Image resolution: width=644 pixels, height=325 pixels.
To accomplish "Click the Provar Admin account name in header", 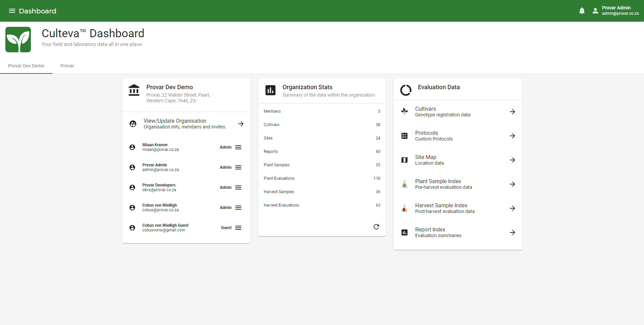I will [x=616, y=8].
